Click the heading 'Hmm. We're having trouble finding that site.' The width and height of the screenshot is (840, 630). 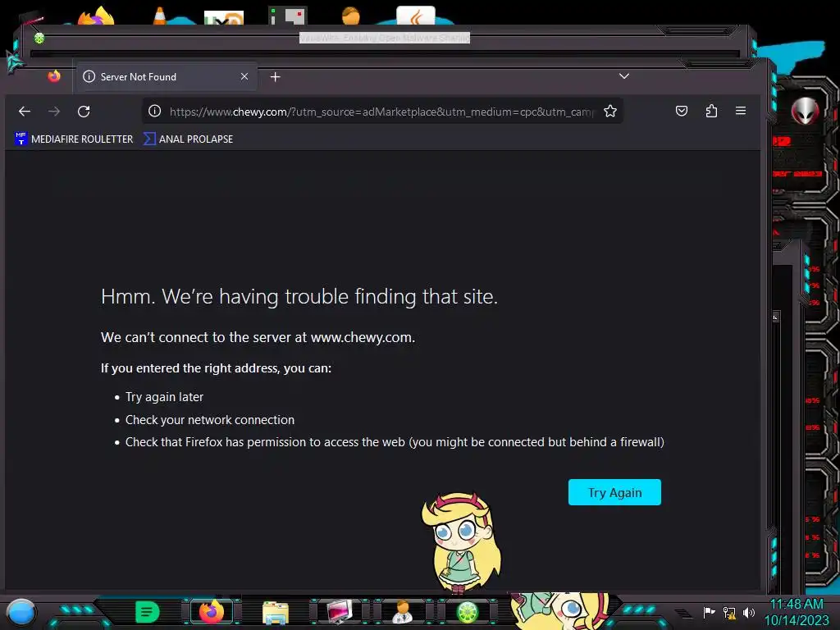click(x=299, y=296)
